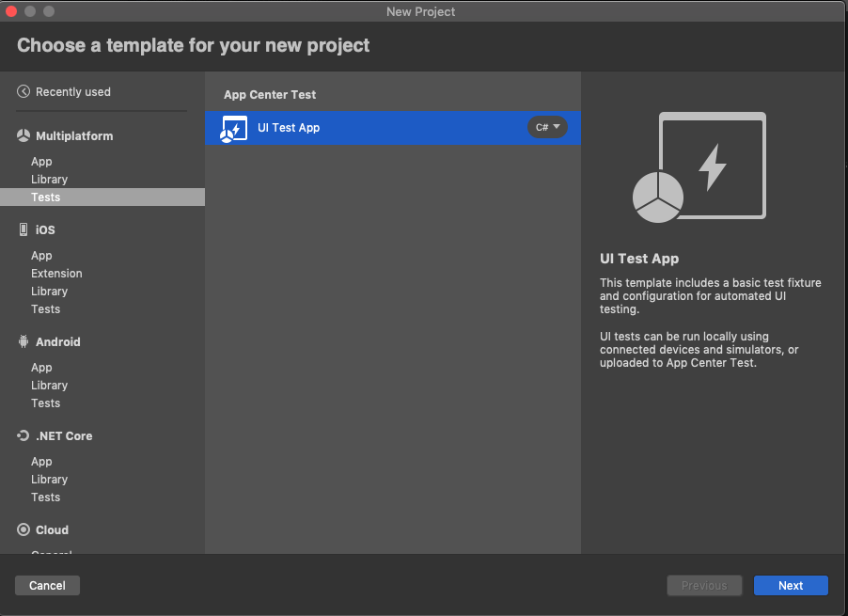Image resolution: width=848 pixels, height=616 pixels.
Task: Select Tests under iOS
Action: (45, 308)
